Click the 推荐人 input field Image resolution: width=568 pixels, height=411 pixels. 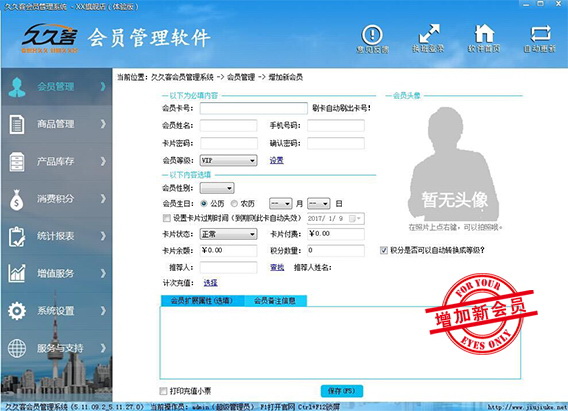tap(229, 268)
